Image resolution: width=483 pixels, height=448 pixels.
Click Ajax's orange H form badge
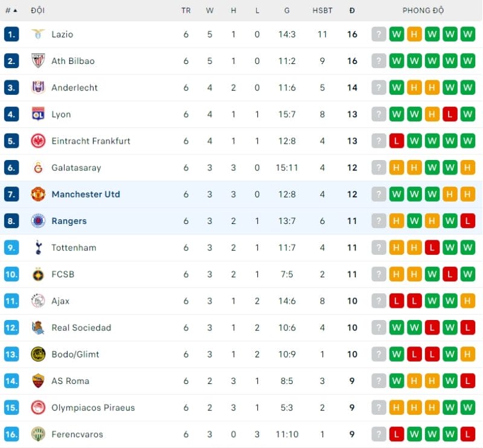coord(467,301)
